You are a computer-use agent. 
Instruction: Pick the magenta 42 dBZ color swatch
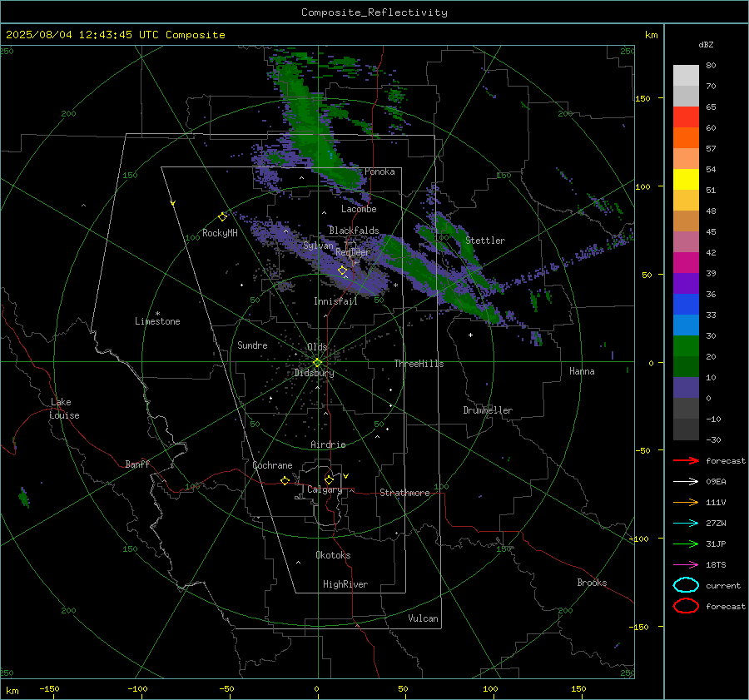[686, 263]
